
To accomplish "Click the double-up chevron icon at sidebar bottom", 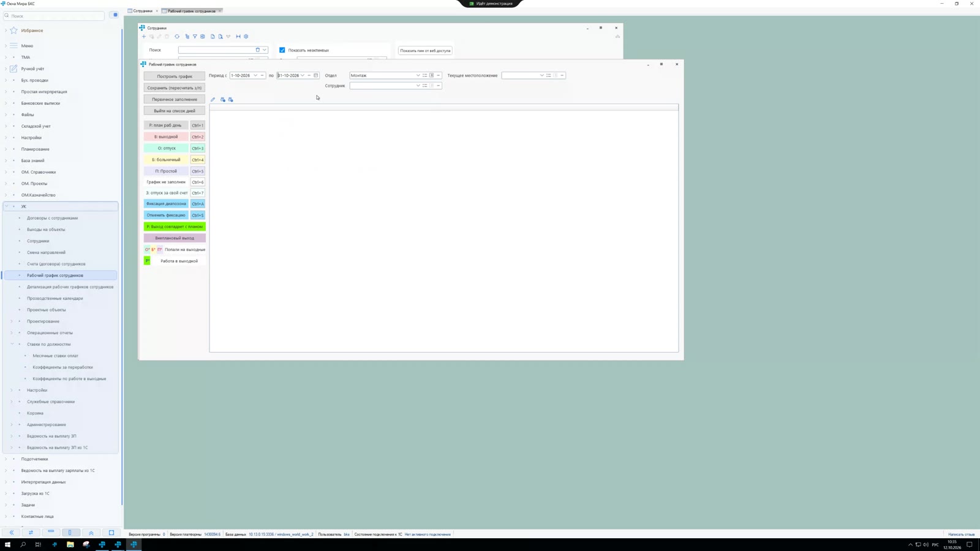I will (x=91, y=533).
